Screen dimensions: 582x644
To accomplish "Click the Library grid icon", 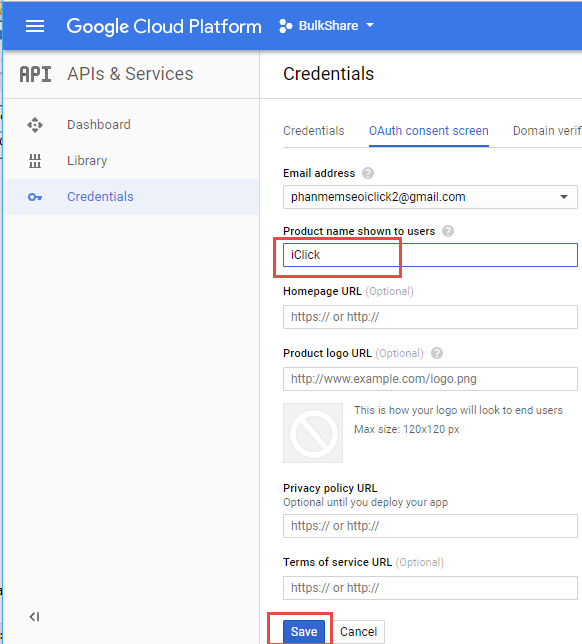I will point(35,161).
